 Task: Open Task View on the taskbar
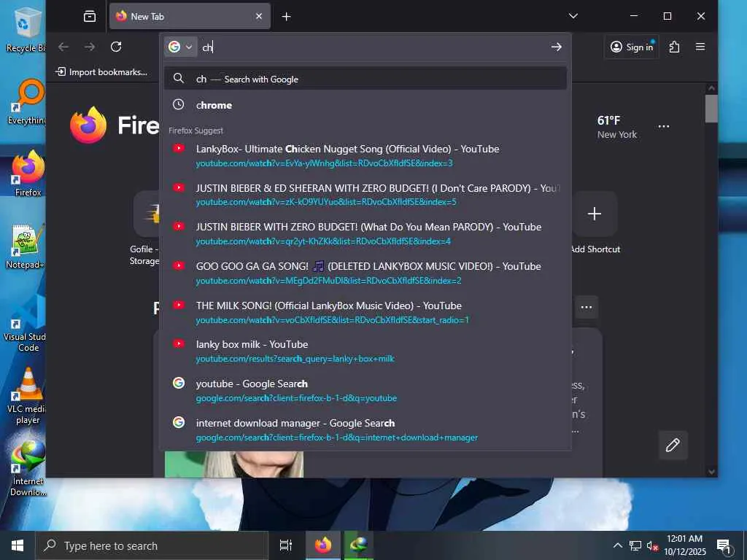(286, 545)
